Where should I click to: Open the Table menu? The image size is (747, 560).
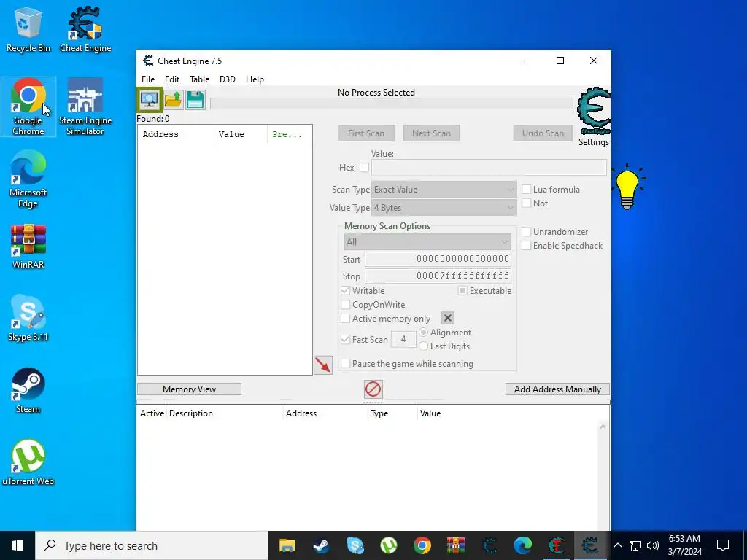click(200, 79)
